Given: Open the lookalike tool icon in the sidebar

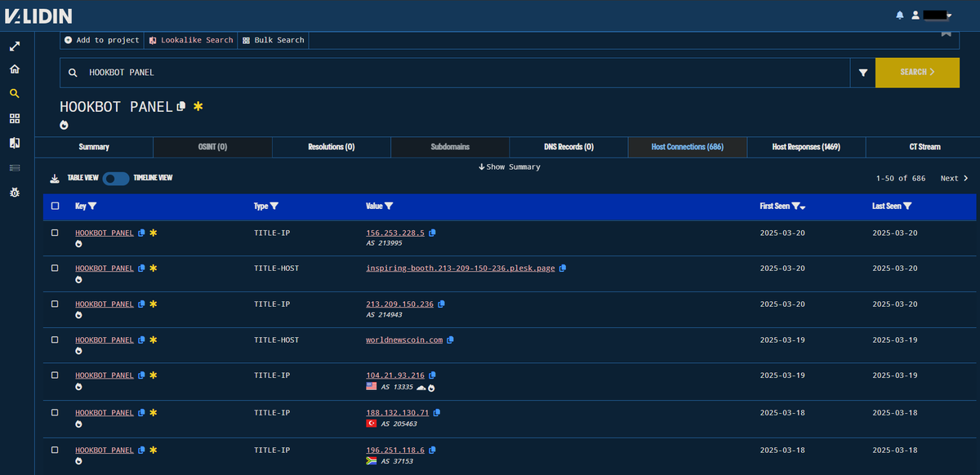Looking at the screenshot, I should pos(15,143).
